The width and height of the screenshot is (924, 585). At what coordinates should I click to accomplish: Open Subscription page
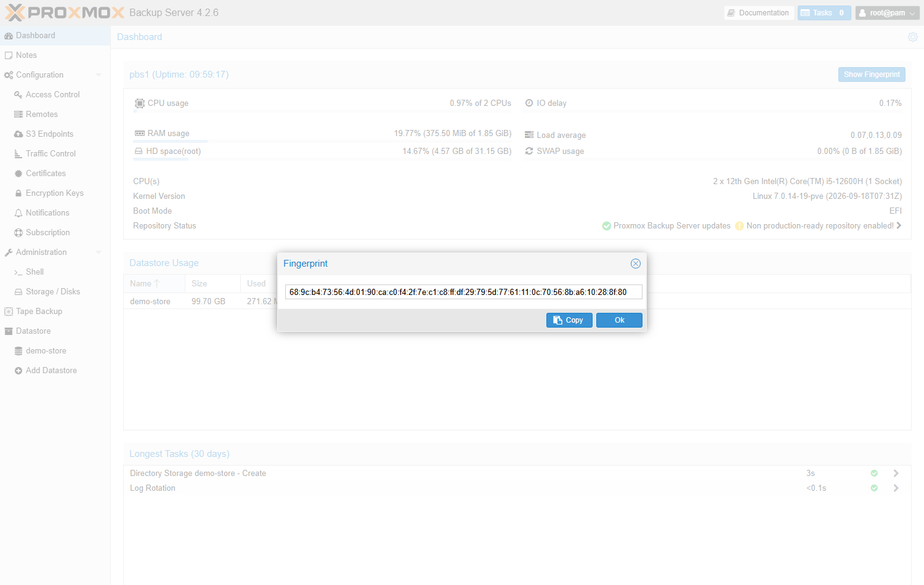[x=55, y=233]
